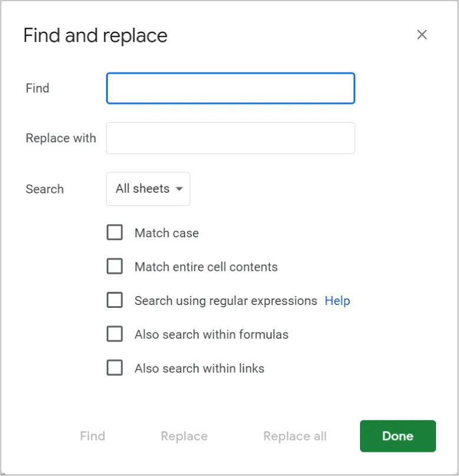Enable the Match case checkbox
The image size is (459, 476).
(115, 232)
